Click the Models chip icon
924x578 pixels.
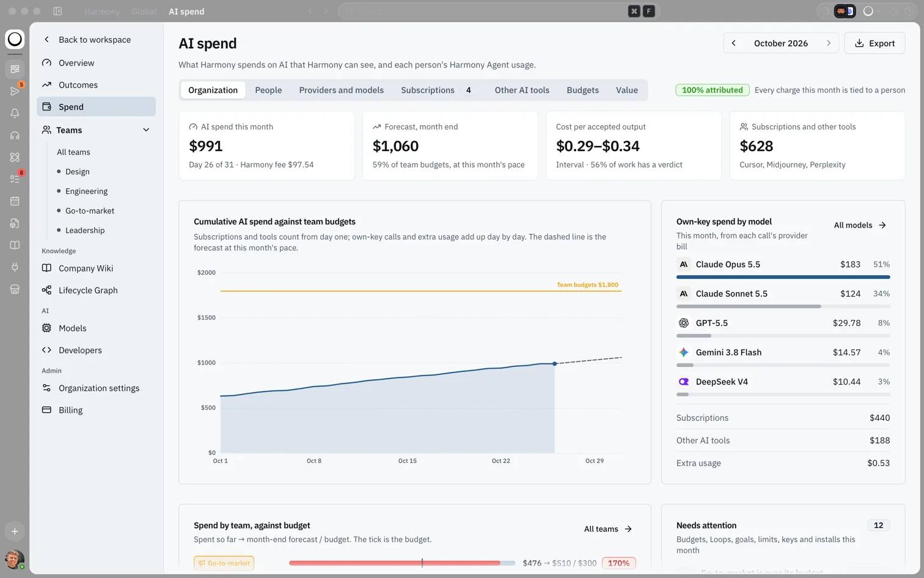tap(46, 328)
